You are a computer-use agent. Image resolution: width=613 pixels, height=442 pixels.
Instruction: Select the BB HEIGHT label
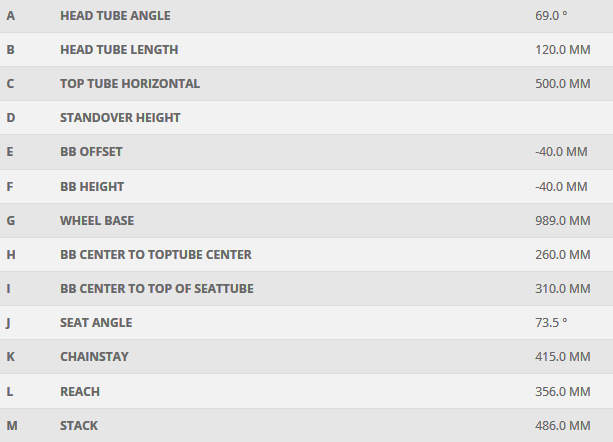click(x=92, y=187)
